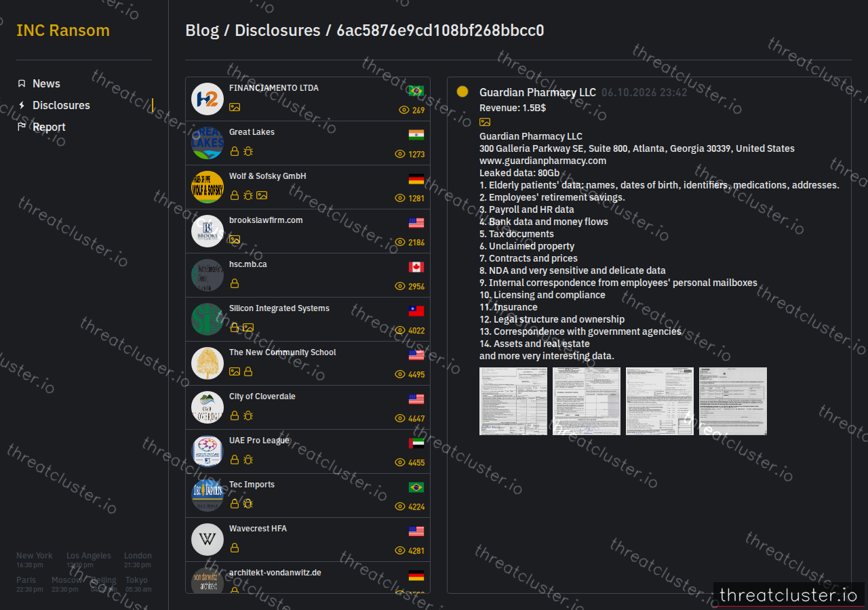The image size is (868, 610).
Task: Click lock icon under The New Community School
Action: click(248, 371)
